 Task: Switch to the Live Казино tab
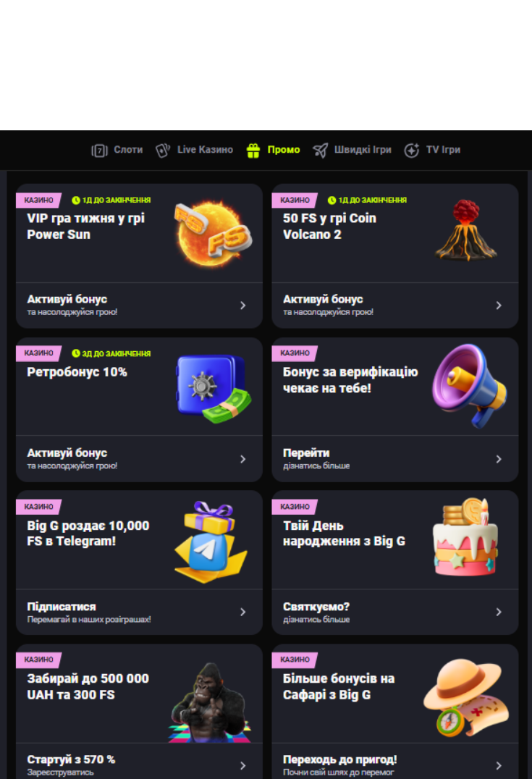point(205,150)
